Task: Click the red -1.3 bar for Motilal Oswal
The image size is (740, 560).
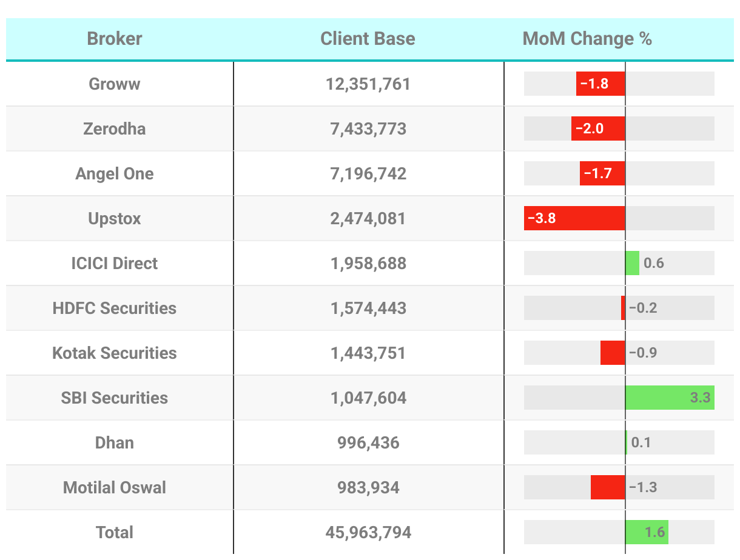Action: 608,487
